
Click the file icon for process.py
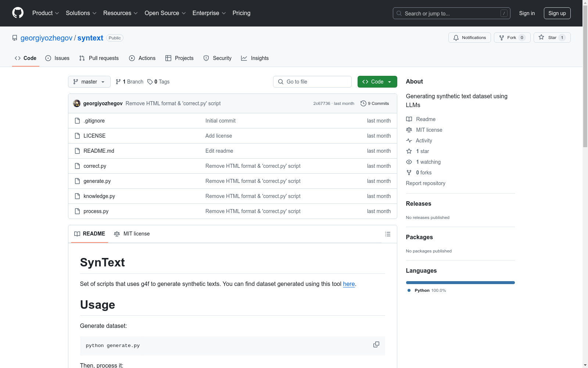77,211
